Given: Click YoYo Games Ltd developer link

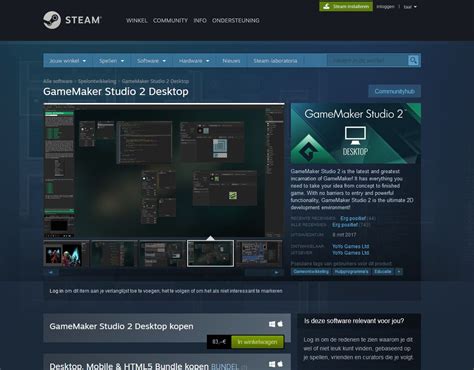Looking at the screenshot, I should (x=351, y=246).
